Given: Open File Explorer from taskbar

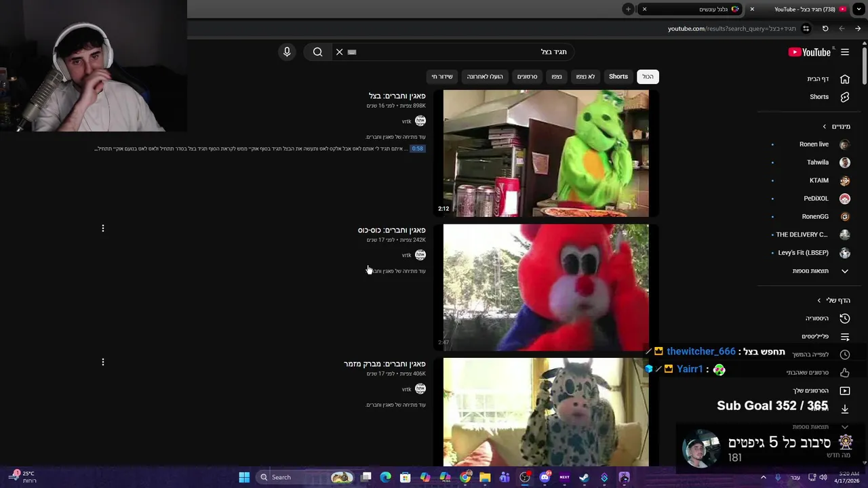Looking at the screenshot, I should tap(485, 477).
